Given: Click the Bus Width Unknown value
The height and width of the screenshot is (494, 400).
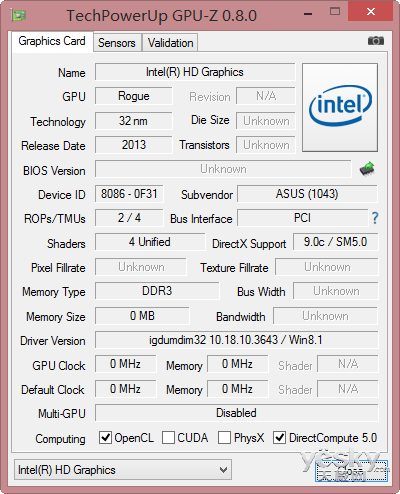Looking at the screenshot, I should tap(336, 291).
